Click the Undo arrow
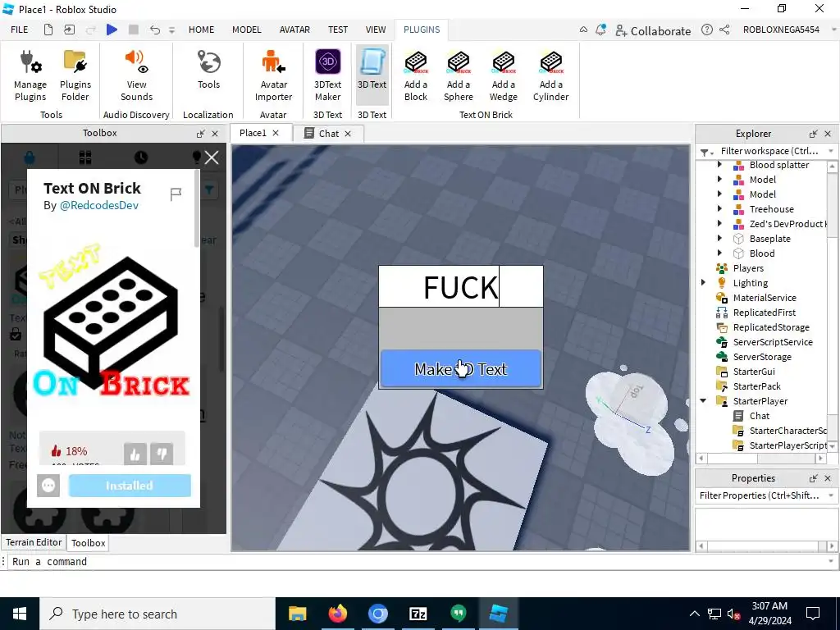840x630 pixels. [x=155, y=30]
